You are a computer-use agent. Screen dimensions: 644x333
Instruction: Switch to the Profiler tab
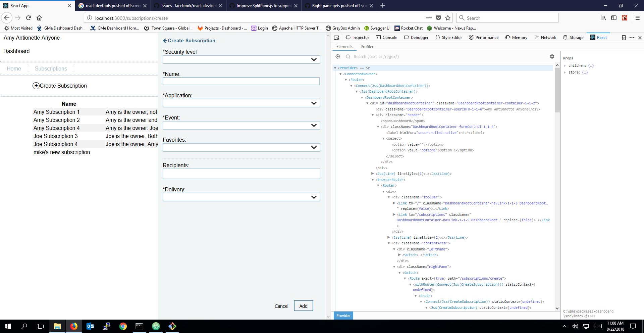pos(367,47)
